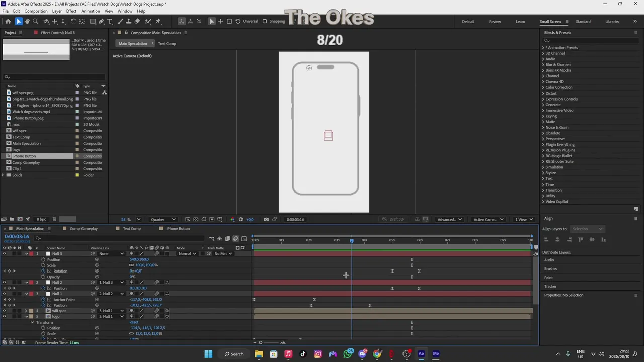Select the Home icon in toolbar
Screen dimensions: 644x362
[8, 21]
